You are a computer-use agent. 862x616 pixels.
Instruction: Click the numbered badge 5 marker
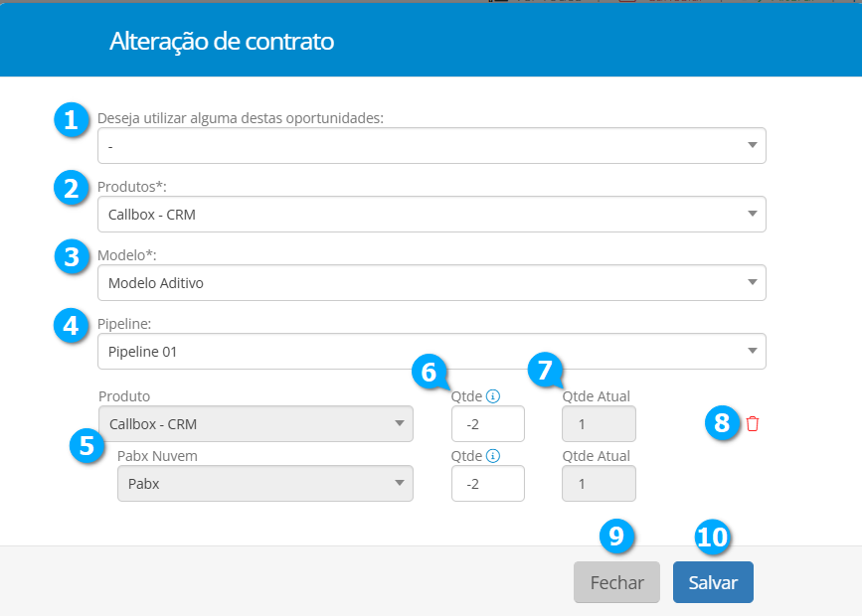(x=87, y=445)
